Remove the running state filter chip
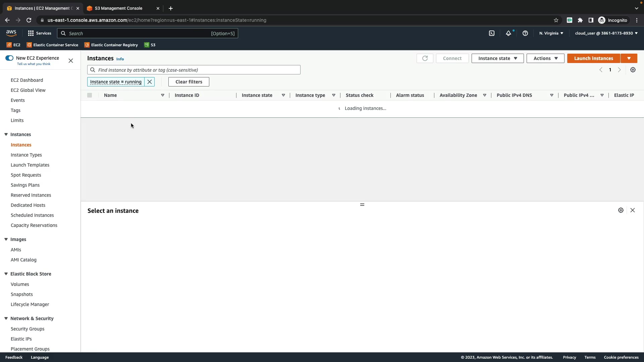 click(150, 82)
